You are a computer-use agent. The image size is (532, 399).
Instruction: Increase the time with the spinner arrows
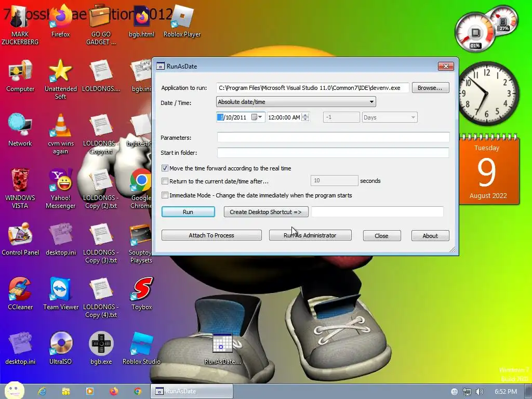(305, 115)
